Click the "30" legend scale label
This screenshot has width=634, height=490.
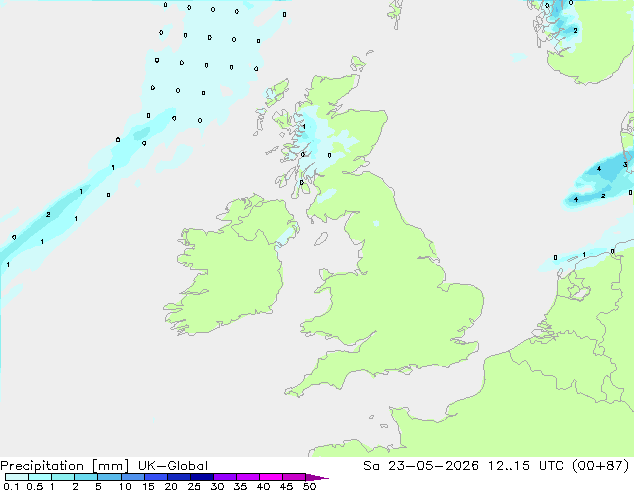217,486
